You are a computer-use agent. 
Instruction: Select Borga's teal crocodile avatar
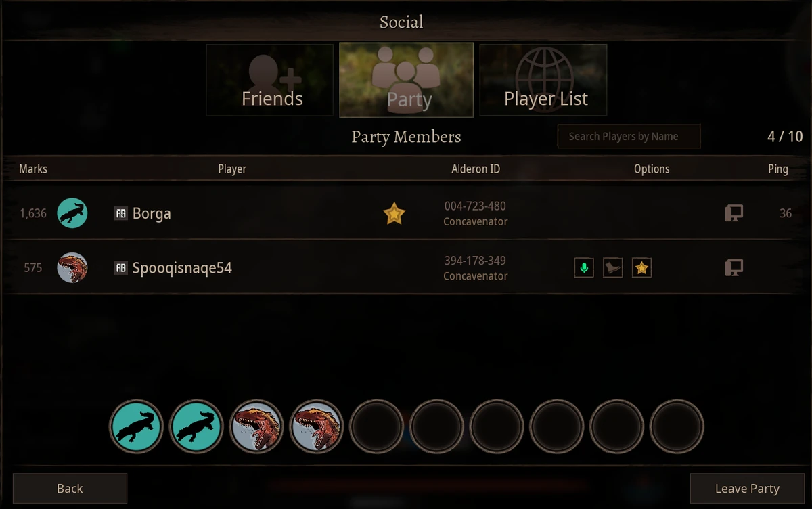tap(72, 213)
